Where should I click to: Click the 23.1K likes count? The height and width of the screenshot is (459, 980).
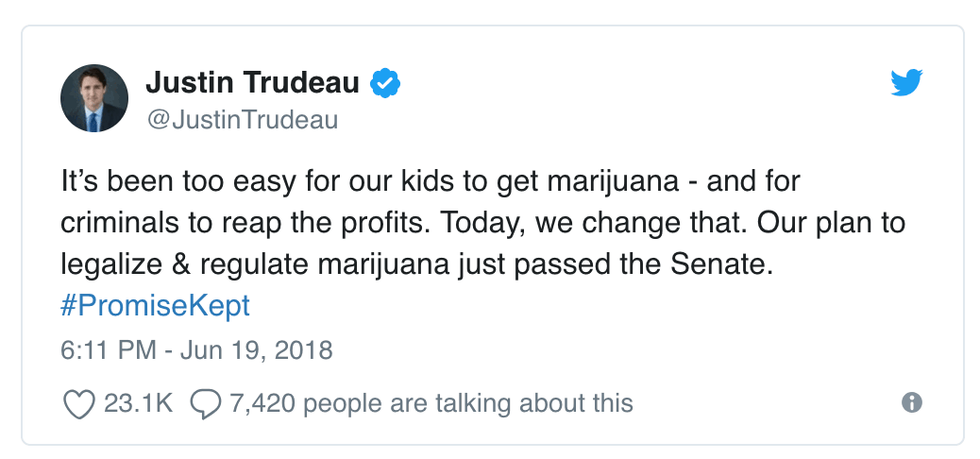138,403
